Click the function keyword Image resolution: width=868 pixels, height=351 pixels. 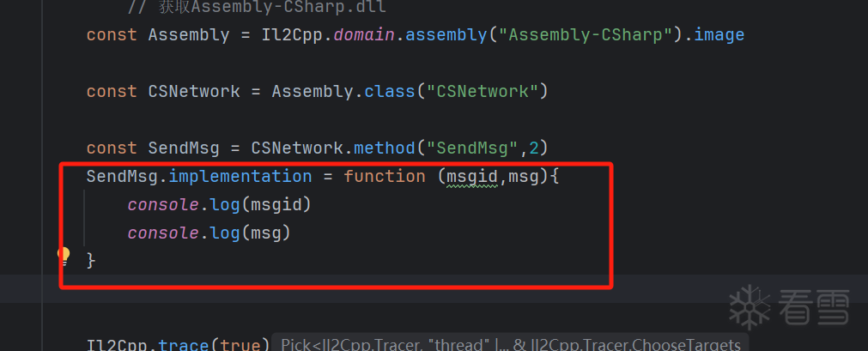click(x=385, y=176)
